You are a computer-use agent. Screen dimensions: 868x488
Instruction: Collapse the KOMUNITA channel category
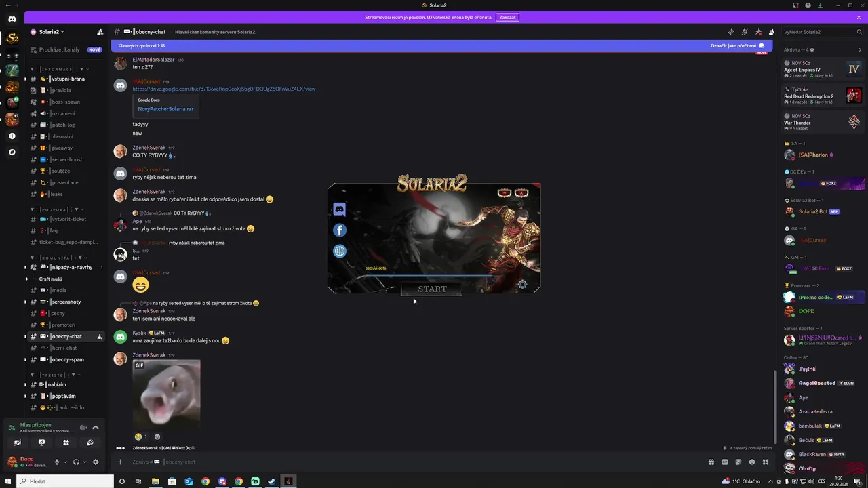60,258
